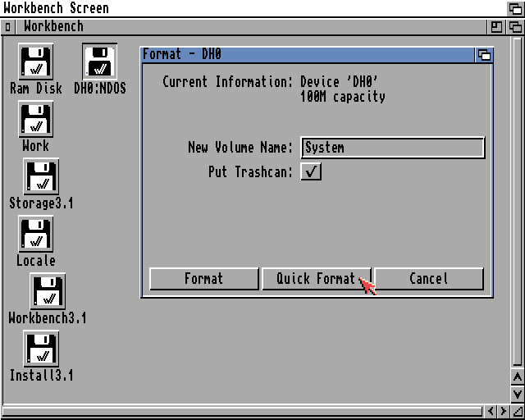Select the Ram Disk icon
Image resolution: width=525 pixels, height=420 pixels.
pyautogui.click(x=35, y=62)
